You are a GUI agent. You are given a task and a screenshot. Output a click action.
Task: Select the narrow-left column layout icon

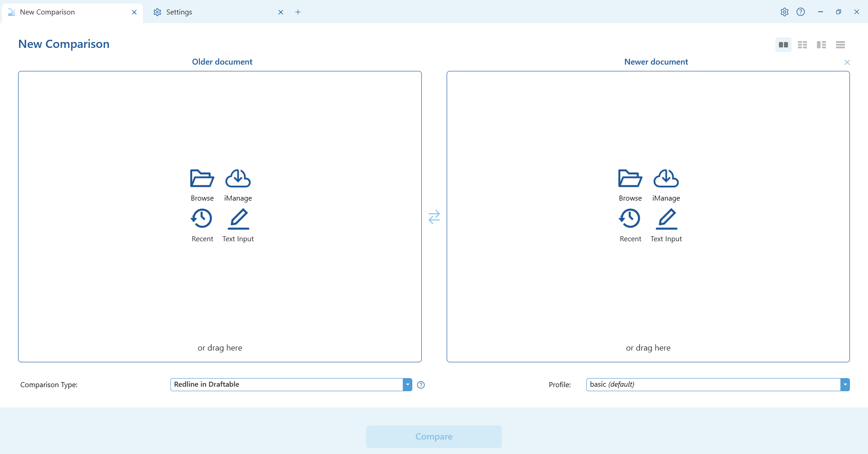click(821, 45)
